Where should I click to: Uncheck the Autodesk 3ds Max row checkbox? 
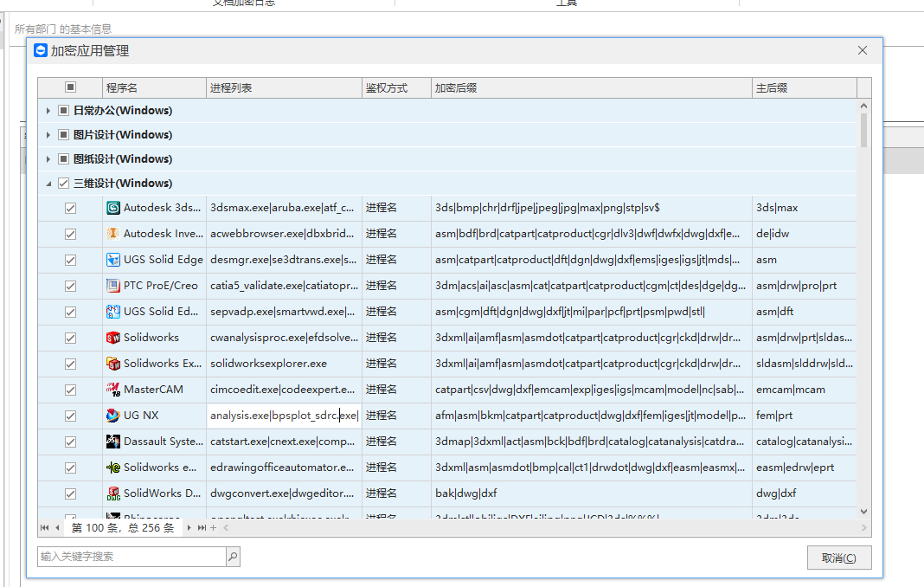pos(70,208)
